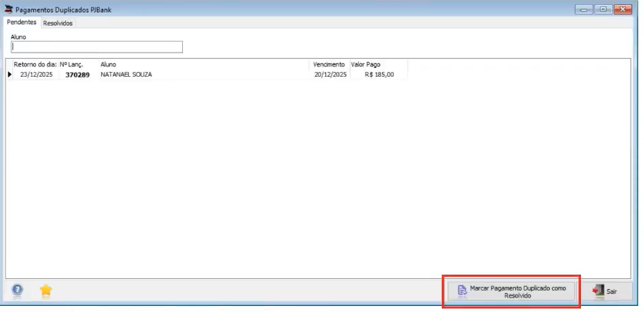
Task: Maximize the Pagamentos Duplicados window
Action: (x=603, y=9)
